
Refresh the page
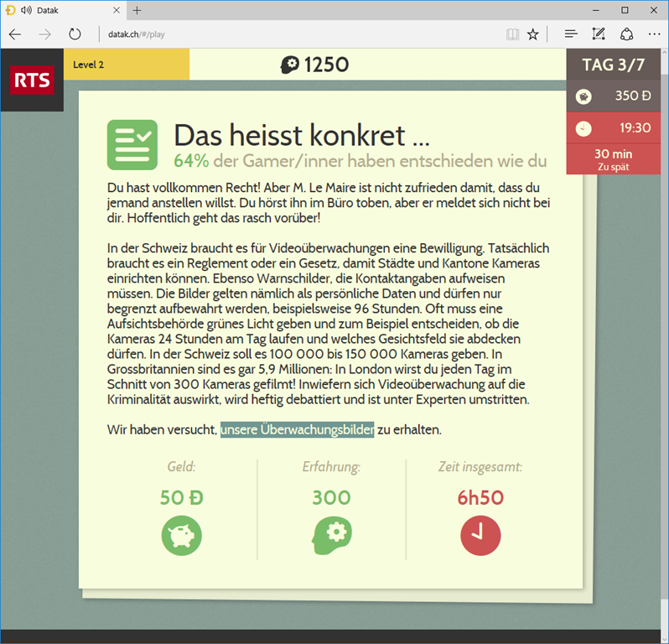75,34
